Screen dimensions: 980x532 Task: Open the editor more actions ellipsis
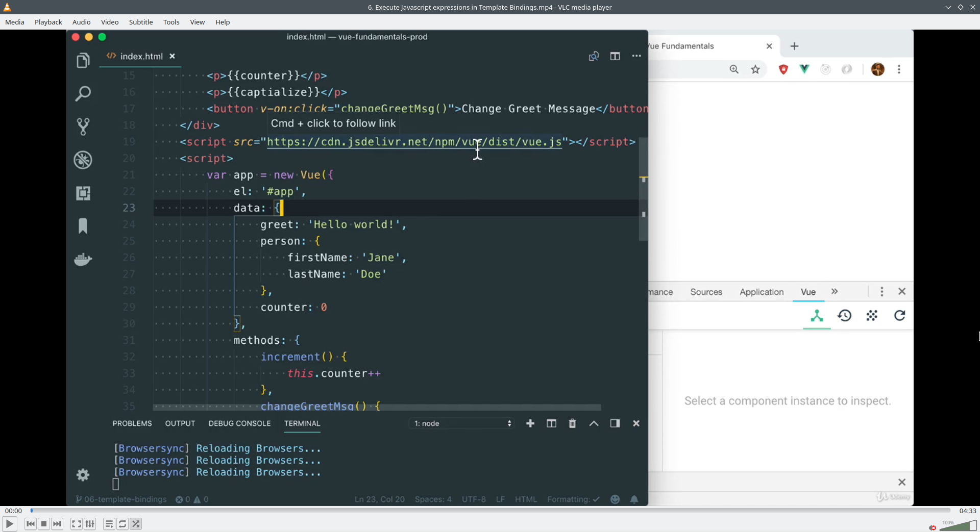point(636,56)
